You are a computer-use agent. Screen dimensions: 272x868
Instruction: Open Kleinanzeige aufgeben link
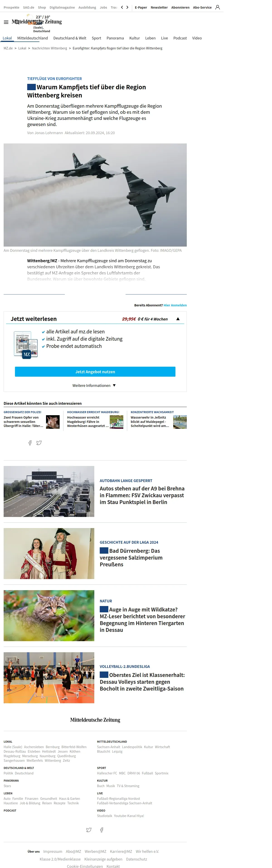(x=103, y=859)
